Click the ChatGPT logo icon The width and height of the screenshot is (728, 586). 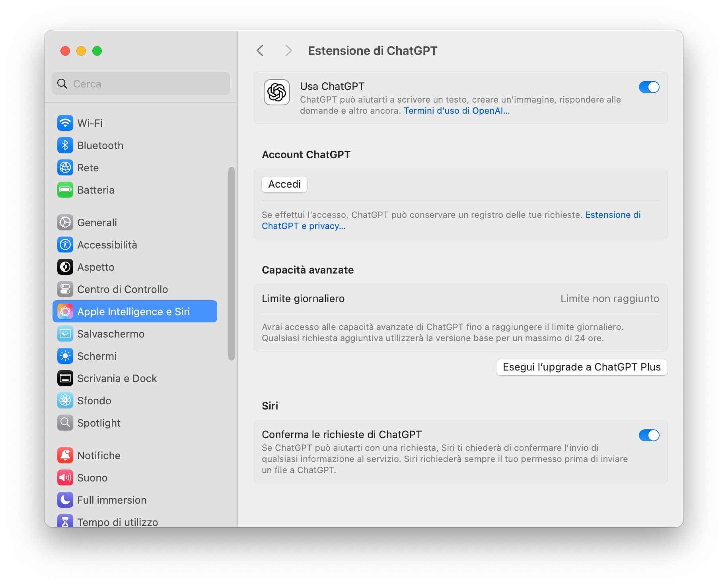point(277,93)
